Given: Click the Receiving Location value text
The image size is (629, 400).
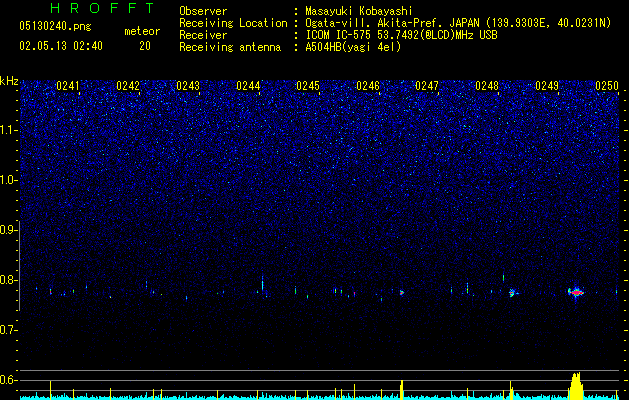Looking at the screenshot, I should [458, 23].
